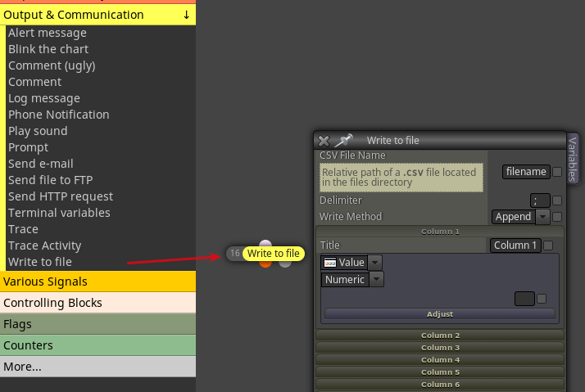Expand the Column 2 section
This screenshot has height=392, width=585.
point(440,336)
